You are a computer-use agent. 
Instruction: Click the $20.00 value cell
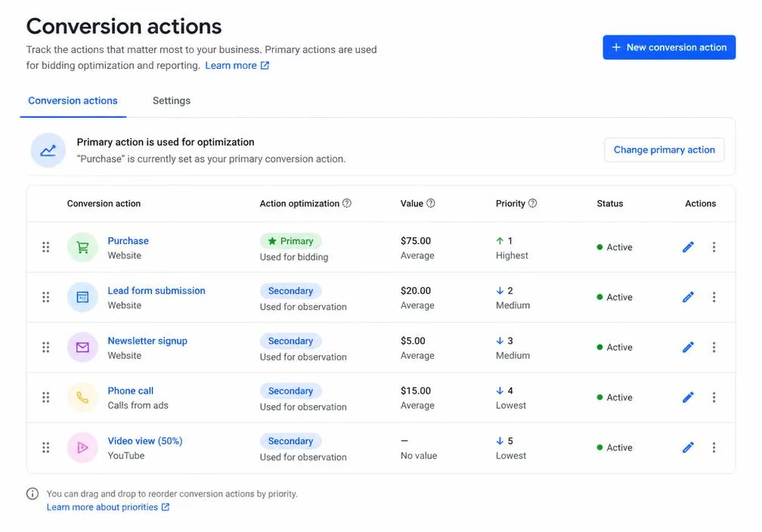(416, 290)
